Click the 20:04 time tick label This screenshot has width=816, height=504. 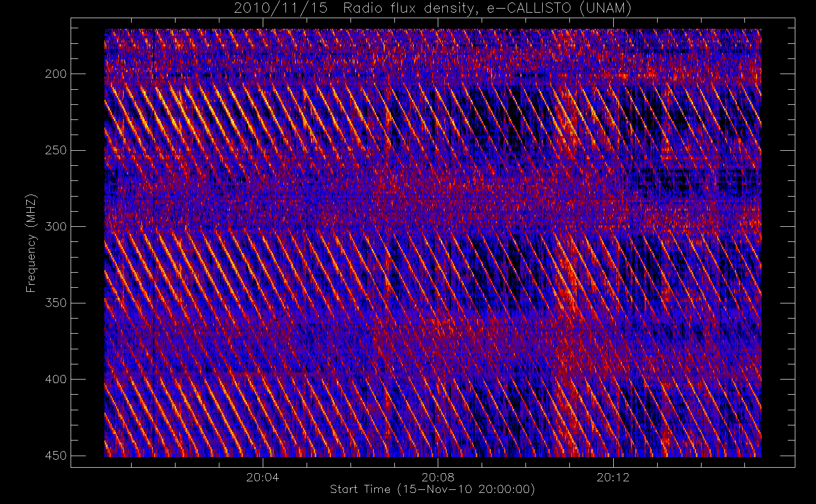coord(263,477)
